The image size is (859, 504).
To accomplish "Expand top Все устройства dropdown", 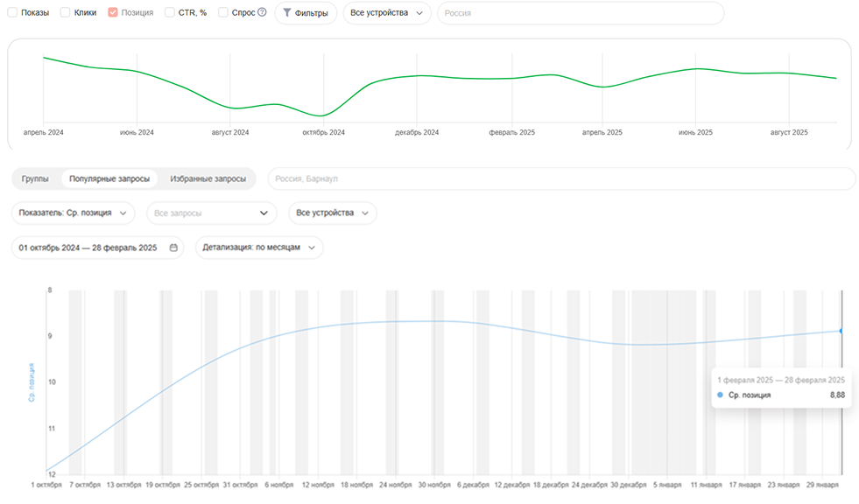I will (x=386, y=13).
